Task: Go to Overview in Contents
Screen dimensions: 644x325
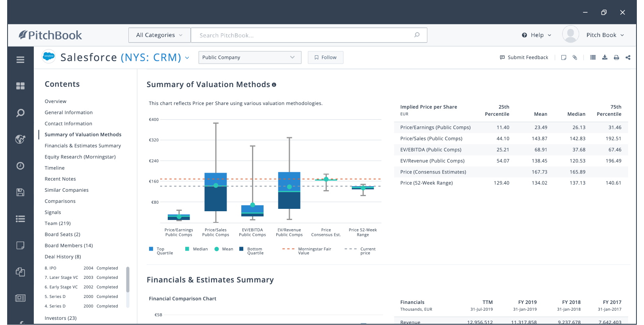Action: 56,101
